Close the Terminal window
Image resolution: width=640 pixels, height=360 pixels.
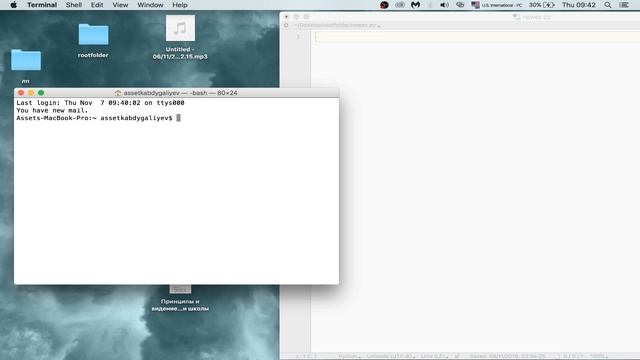(x=21, y=93)
